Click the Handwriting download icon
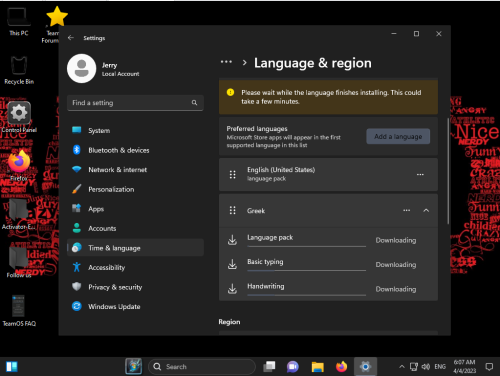Screen dimensions: 500x376 (x=232, y=289)
